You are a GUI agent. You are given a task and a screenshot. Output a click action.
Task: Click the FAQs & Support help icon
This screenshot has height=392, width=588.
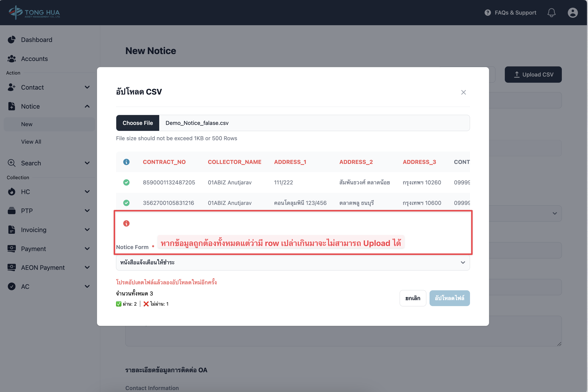click(x=488, y=13)
